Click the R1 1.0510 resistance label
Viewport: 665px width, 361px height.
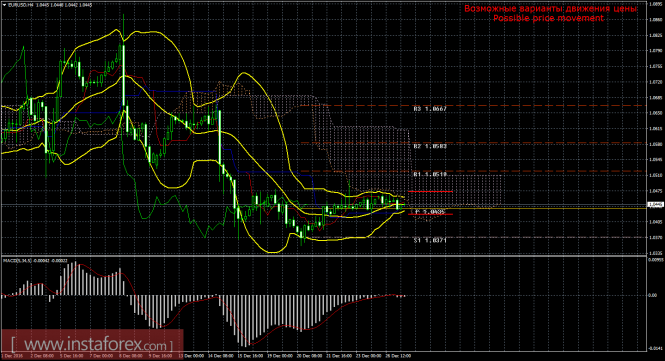click(x=430, y=174)
